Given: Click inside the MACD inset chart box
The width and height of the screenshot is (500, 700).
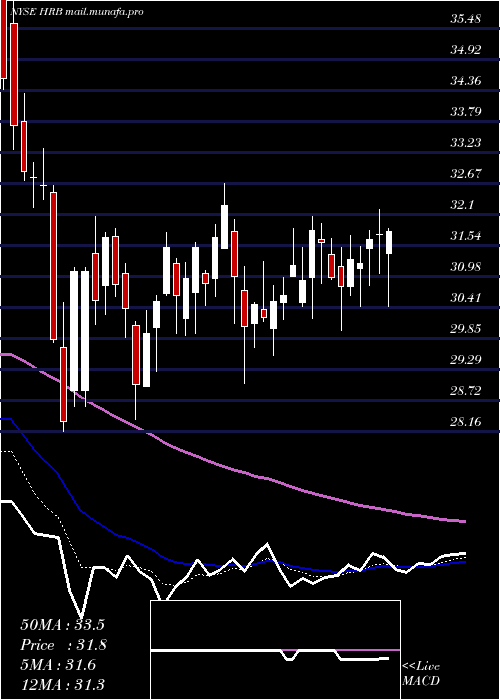Looking at the screenshot, I should (275, 650).
